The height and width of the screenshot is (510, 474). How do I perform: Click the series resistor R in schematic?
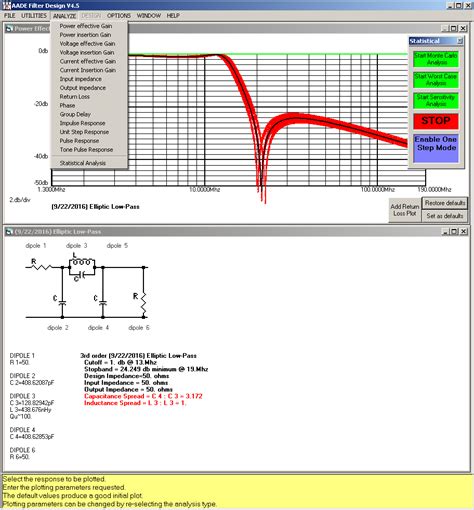click(42, 267)
